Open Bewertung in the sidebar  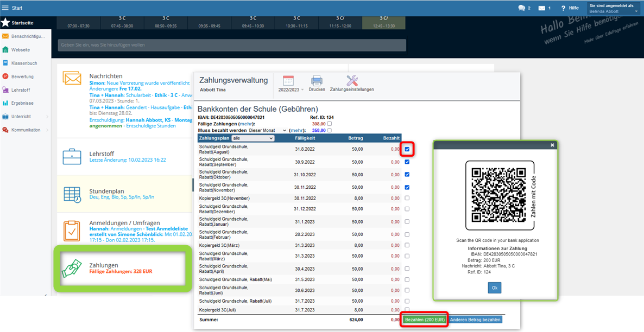[x=23, y=76]
